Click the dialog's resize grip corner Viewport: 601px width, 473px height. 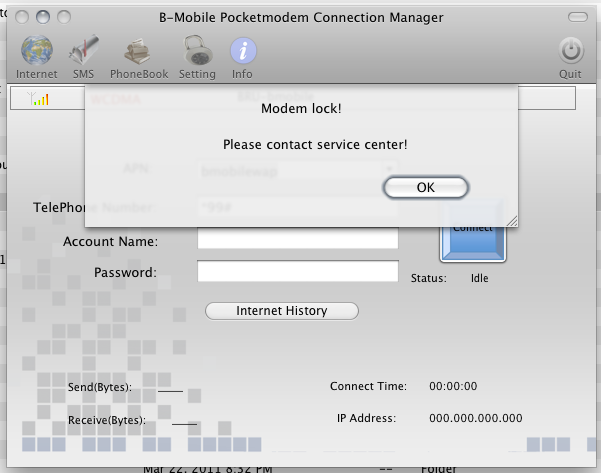tap(511, 220)
